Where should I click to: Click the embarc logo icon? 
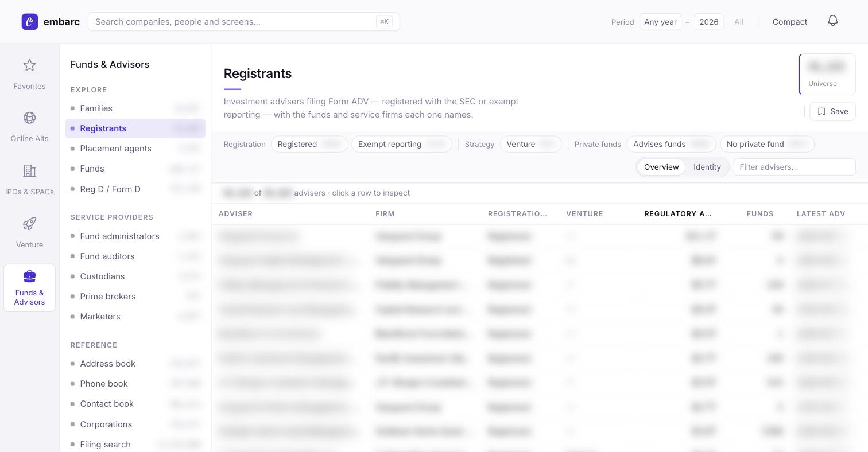click(x=30, y=22)
